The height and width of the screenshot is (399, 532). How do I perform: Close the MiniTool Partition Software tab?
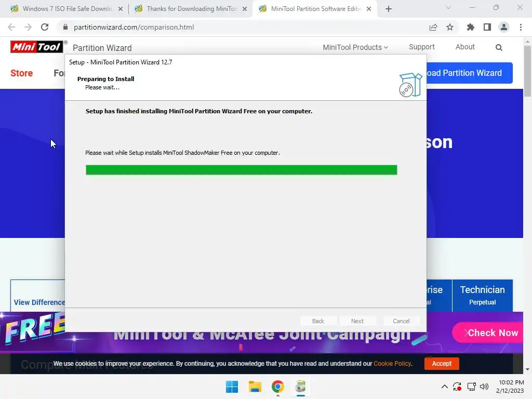(369, 9)
